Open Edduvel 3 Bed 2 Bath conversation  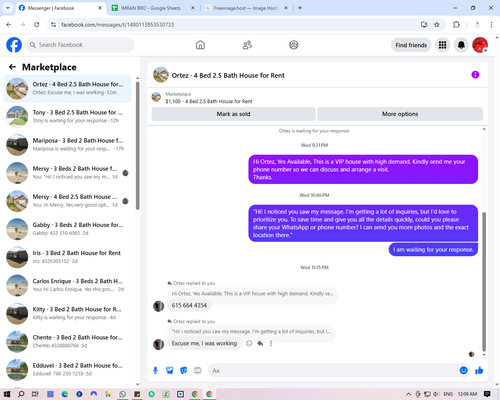point(67,370)
